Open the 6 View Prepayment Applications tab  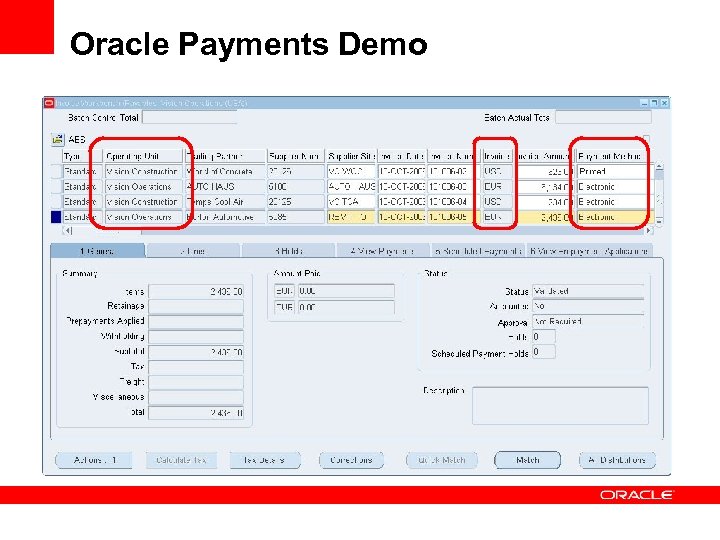[x=589, y=251]
